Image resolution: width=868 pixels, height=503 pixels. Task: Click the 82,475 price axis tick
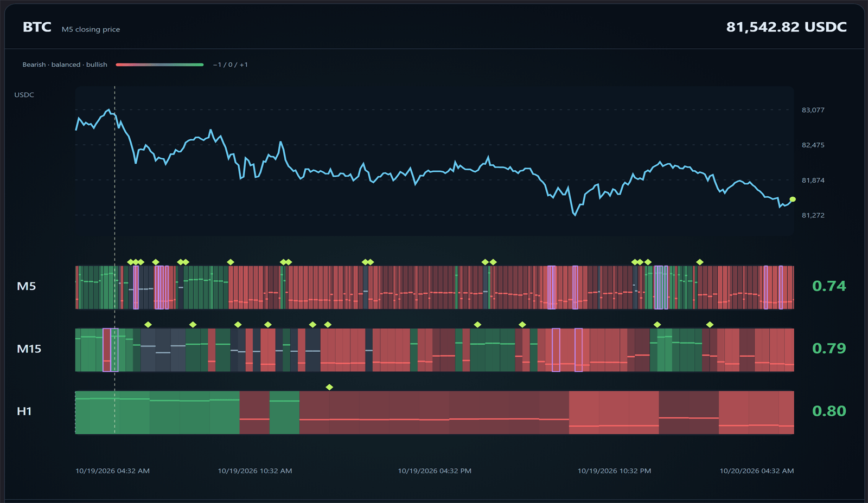(x=813, y=145)
